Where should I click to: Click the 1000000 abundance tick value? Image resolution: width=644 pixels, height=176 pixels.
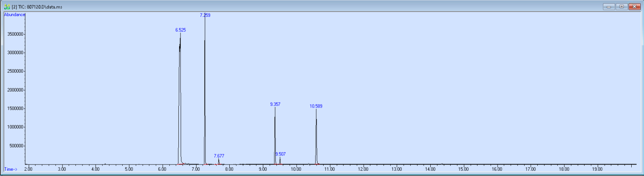pyautogui.click(x=15, y=127)
